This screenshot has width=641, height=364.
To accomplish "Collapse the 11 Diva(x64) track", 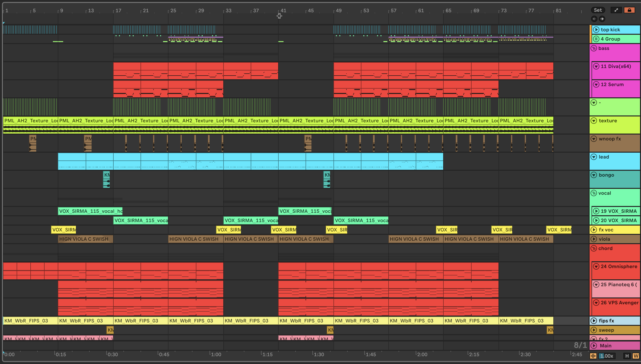I will pos(596,66).
